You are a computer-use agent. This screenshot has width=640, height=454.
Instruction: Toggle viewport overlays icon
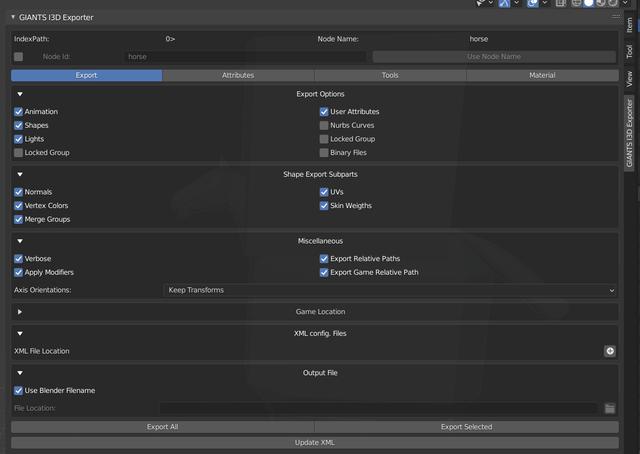(x=532, y=3)
